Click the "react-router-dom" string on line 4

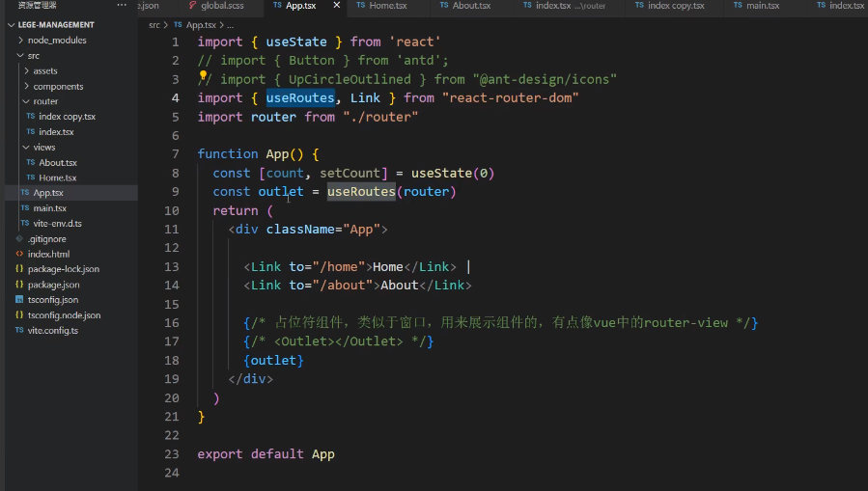[511, 97]
